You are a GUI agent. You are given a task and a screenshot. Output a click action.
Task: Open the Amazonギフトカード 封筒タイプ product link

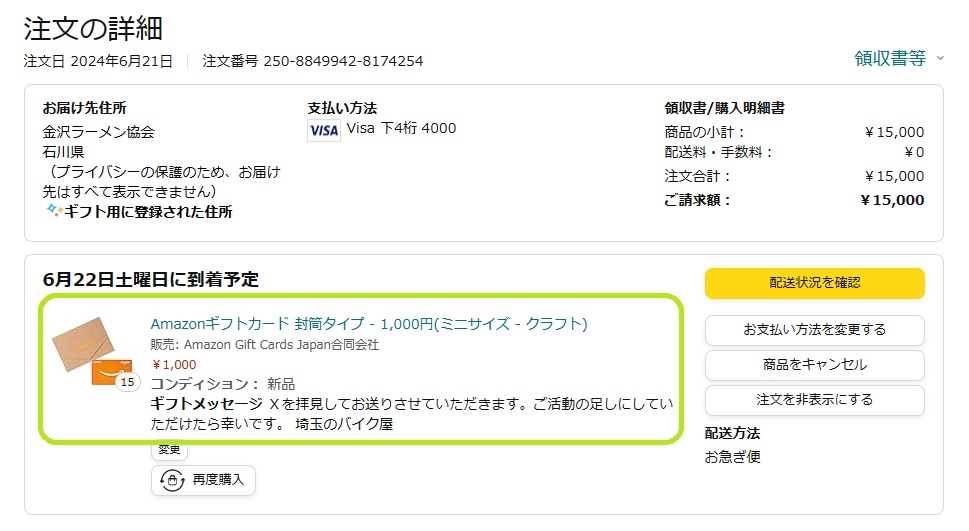pyautogui.click(x=369, y=323)
